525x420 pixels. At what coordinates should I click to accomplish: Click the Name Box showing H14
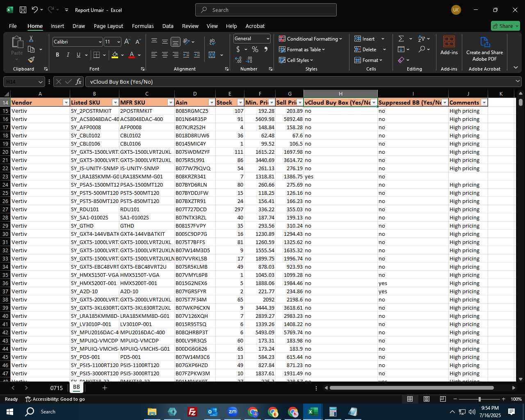23,82
